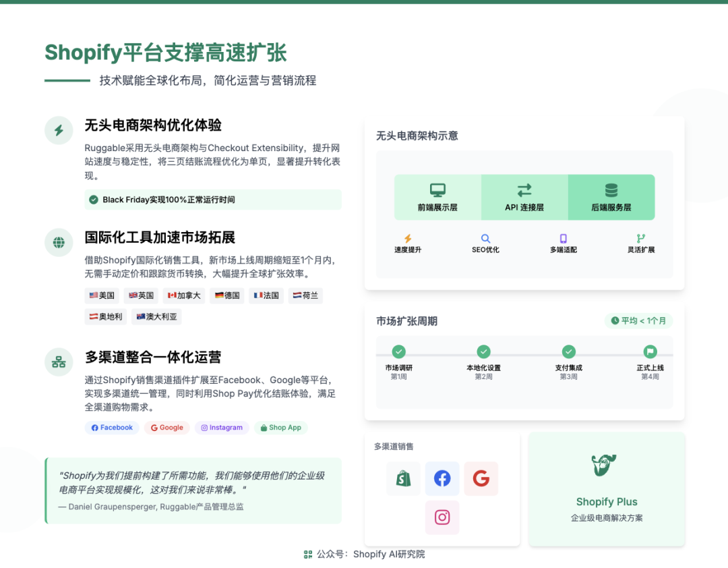The image size is (728, 568).
Task: Click the 第2周 label under 本地化设置
Action: pos(483,377)
